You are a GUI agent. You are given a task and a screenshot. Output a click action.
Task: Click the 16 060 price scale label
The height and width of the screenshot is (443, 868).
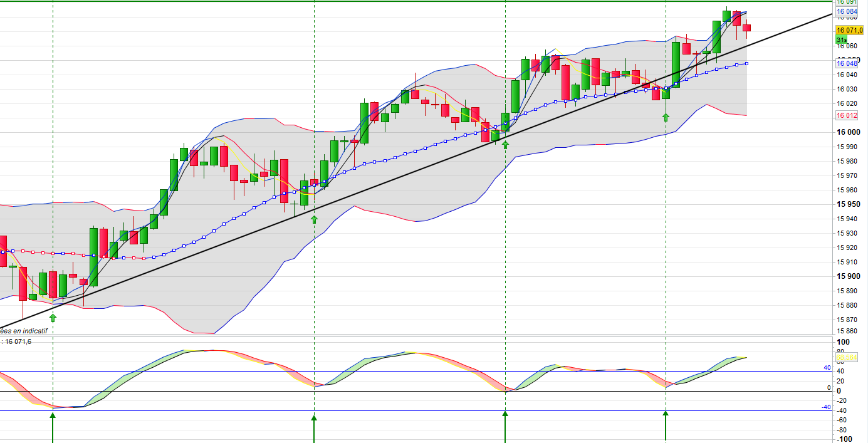[848, 46]
